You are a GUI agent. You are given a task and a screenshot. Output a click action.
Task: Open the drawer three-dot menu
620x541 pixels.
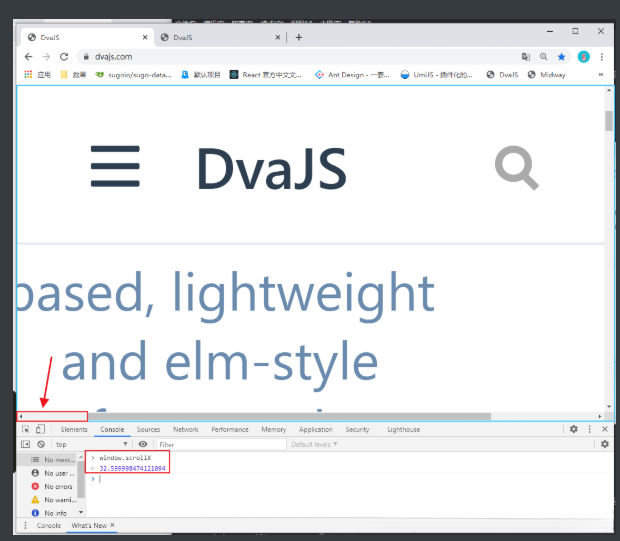[x=26, y=525]
